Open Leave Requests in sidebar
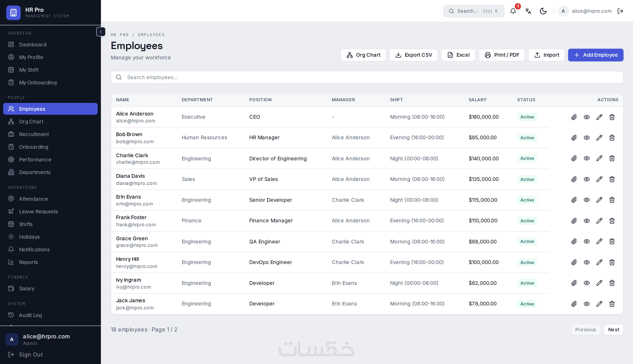This screenshot has width=633, height=364. point(50,212)
